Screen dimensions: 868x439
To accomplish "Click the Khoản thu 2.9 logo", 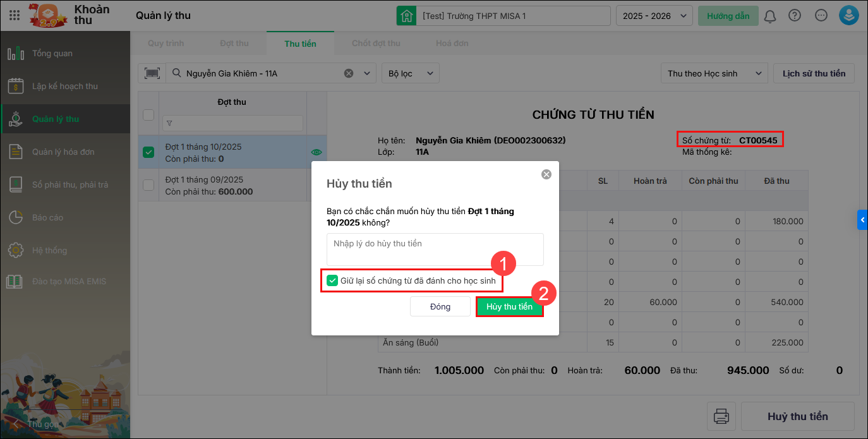I will point(47,15).
